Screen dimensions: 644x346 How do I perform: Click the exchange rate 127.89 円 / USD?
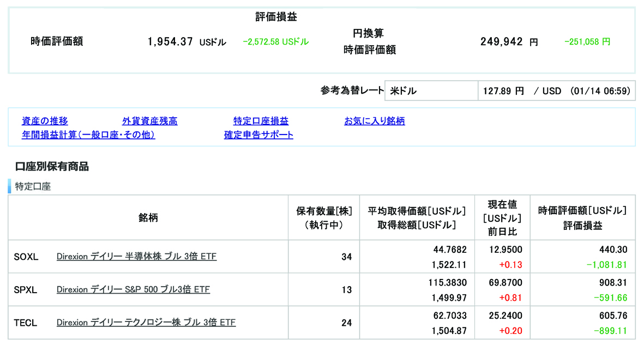[x=522, y=91]
